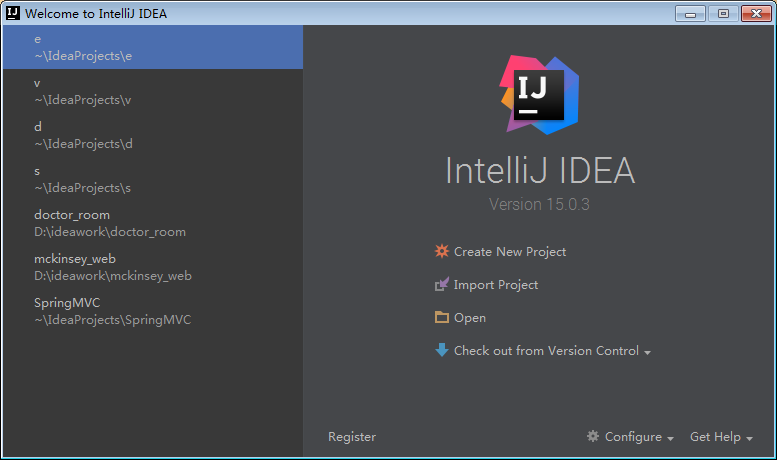
Task: Open the Configure menu
Action: click(633, 437)
